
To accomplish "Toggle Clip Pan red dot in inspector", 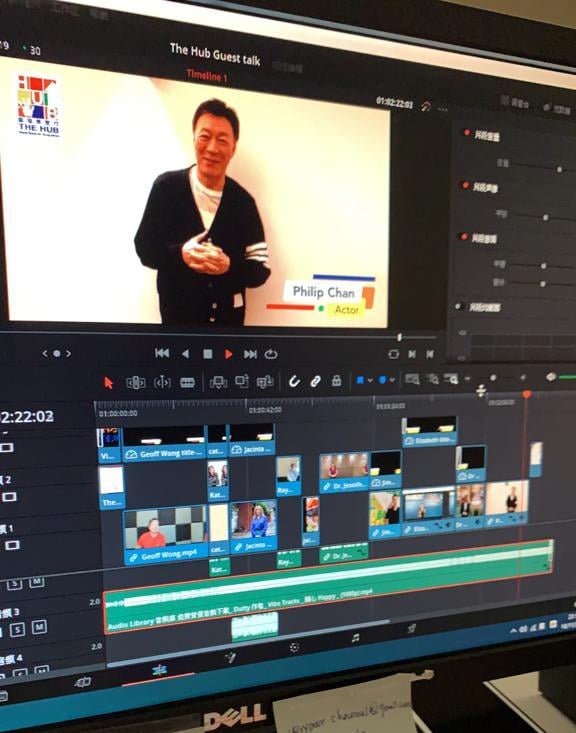I will point(465,185).
